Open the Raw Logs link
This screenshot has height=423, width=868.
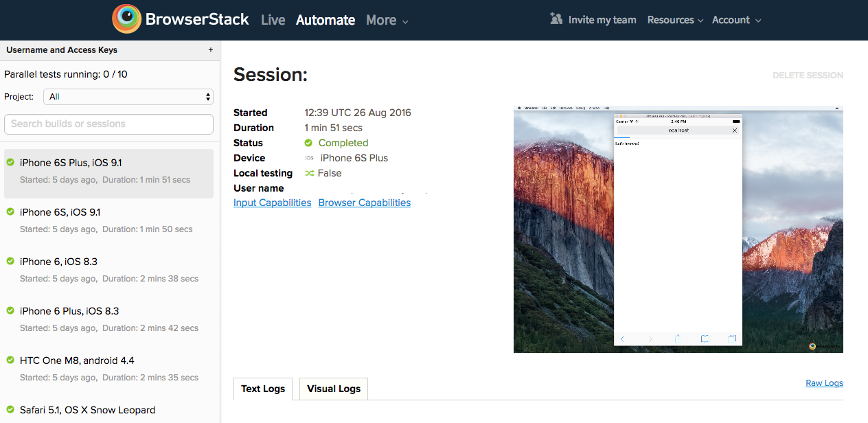[x=824, y=383]
